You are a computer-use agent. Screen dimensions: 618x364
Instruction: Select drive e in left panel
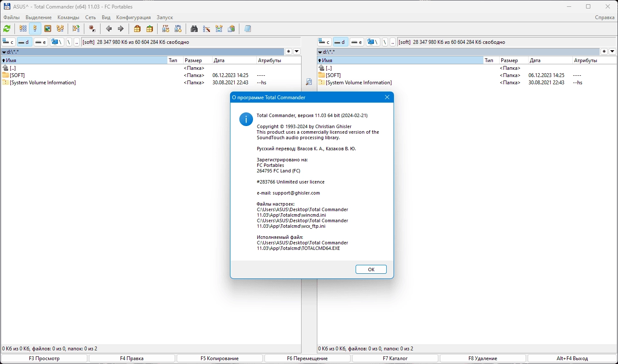point(41,42)
